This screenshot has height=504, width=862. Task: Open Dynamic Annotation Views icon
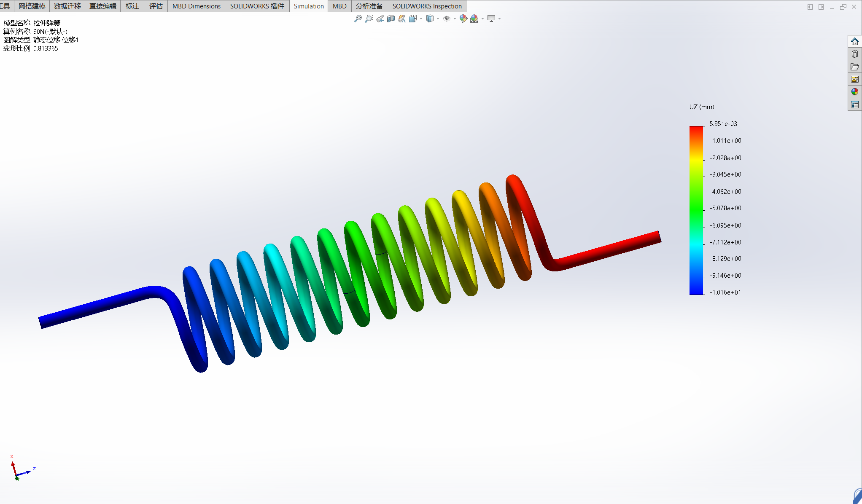(x=401, y=19)
